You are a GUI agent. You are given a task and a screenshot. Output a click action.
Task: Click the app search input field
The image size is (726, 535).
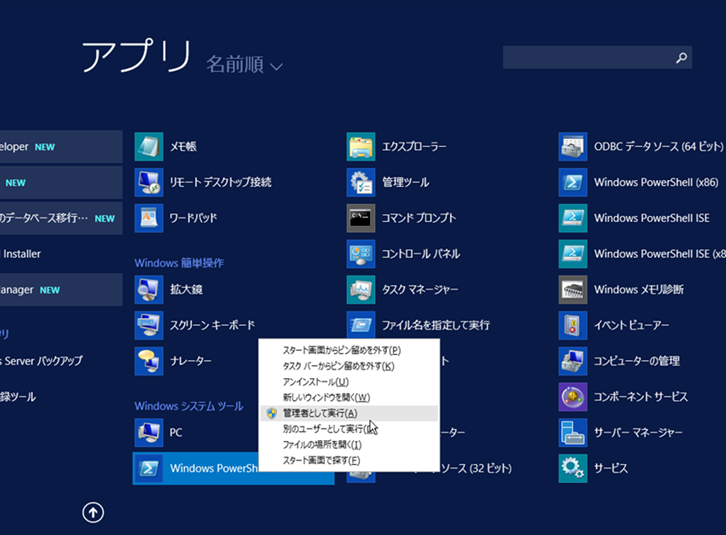pos(597,57)
